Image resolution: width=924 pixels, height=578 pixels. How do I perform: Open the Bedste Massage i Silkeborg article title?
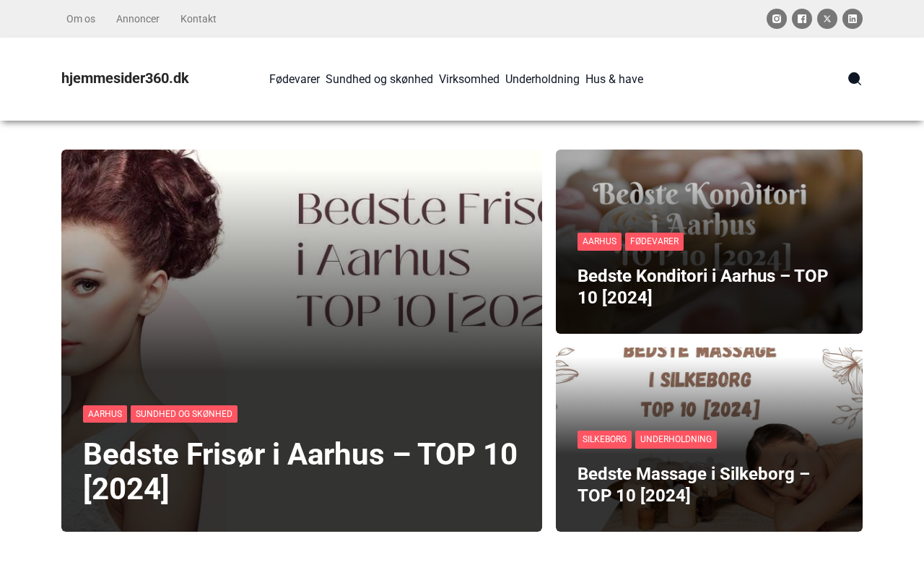point(694,484)
